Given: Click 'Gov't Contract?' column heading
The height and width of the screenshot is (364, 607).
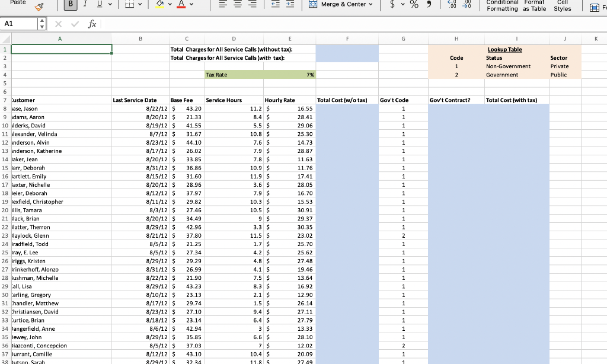Looking at the screenshot, I should (x=456, y=100).
